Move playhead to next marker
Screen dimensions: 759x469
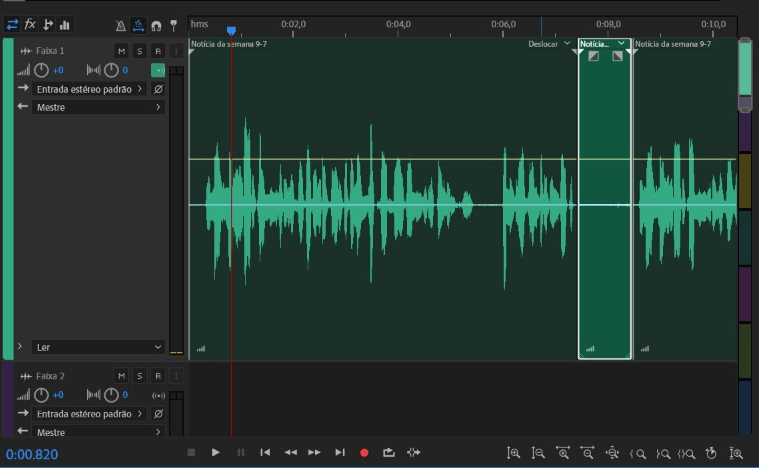click(x=340, y=453)
